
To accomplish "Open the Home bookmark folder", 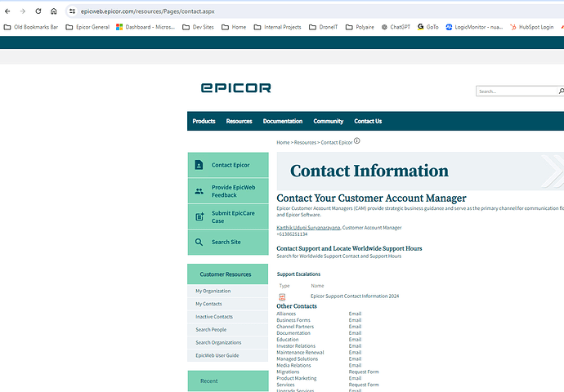I will (x=234, y=27).
